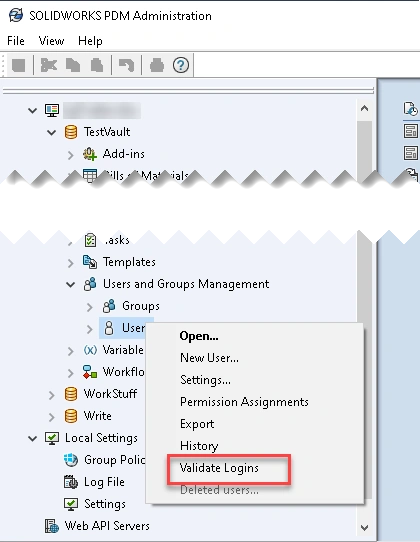
Task: Select the WorkStuff tree label
Action: [110, 394]
